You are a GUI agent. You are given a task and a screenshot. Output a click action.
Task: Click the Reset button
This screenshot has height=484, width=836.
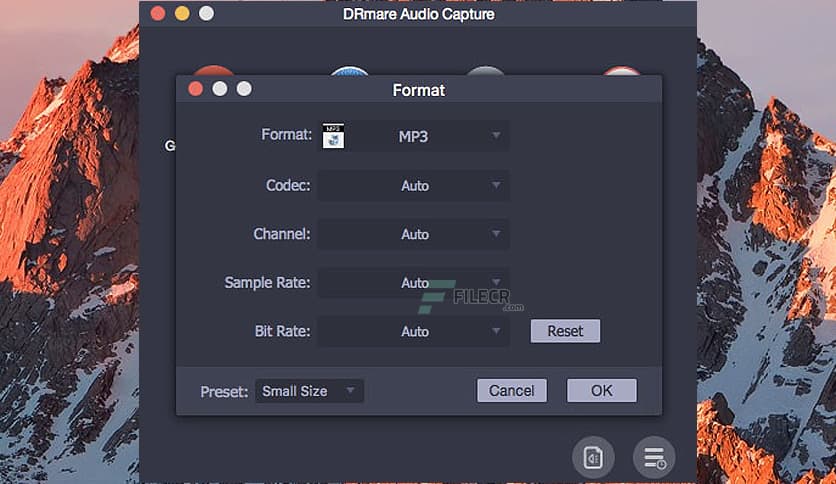coord(565,331)
